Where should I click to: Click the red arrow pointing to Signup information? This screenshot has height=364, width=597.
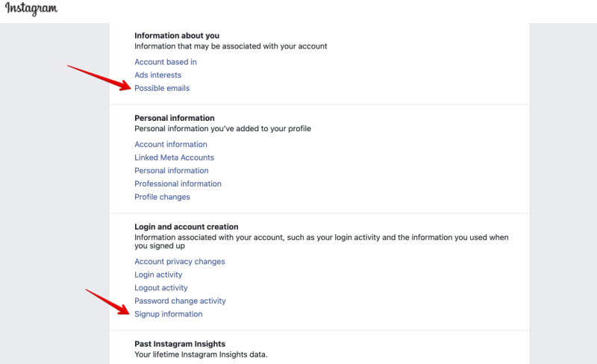108,301
